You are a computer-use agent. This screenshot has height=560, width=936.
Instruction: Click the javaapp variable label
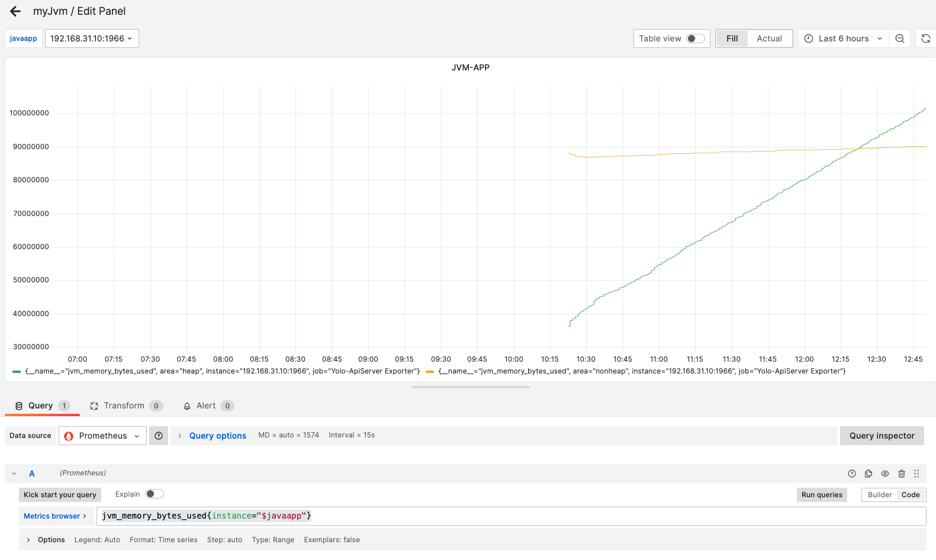(x=23, y=38)
